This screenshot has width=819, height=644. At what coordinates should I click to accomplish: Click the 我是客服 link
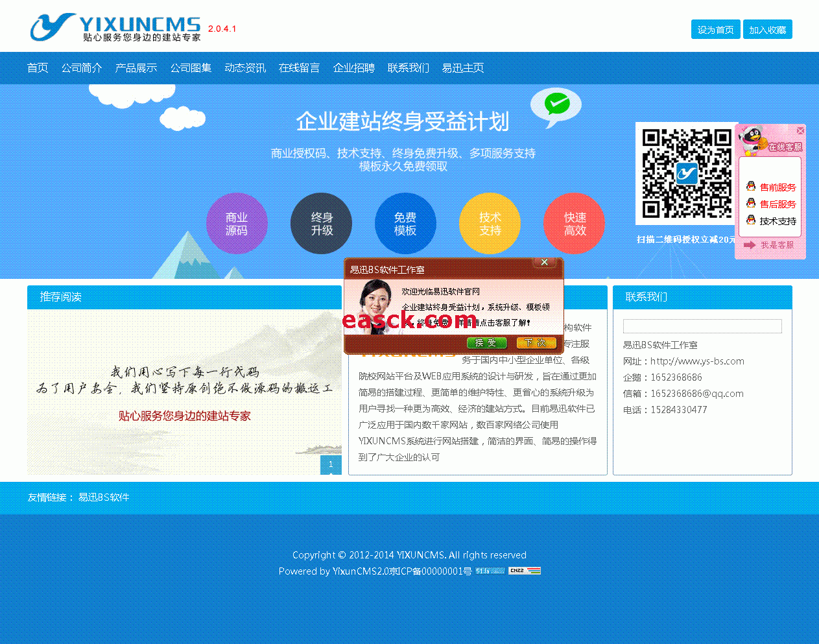point(777,245)
